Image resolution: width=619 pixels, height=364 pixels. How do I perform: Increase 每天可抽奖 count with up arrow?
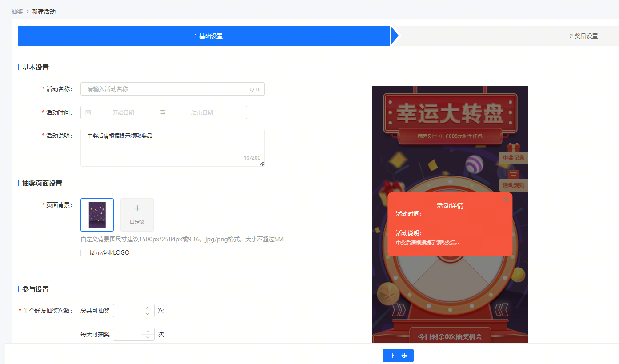pyautogui.click(x=148, y=331)
